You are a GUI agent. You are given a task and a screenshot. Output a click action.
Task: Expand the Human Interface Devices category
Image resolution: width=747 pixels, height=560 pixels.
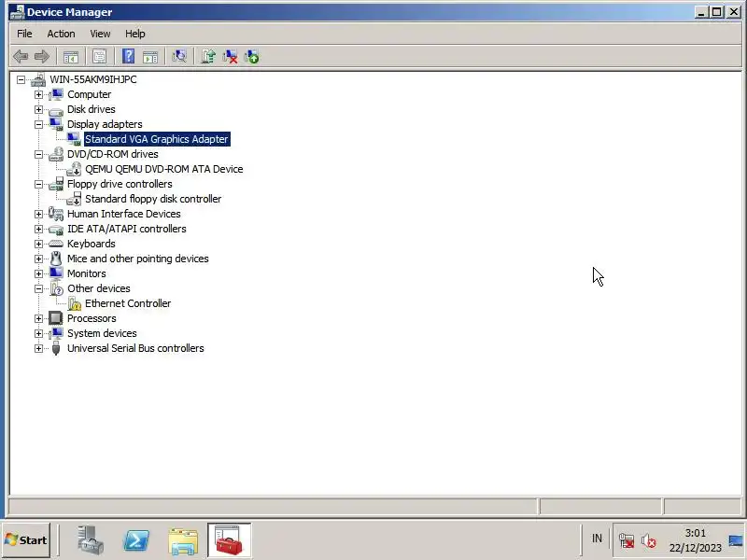pos(38,214)
